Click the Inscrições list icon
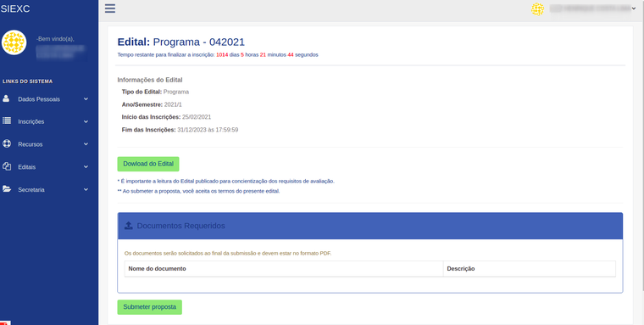The width and height of the screenshot is (644, 325). (7, 121)
